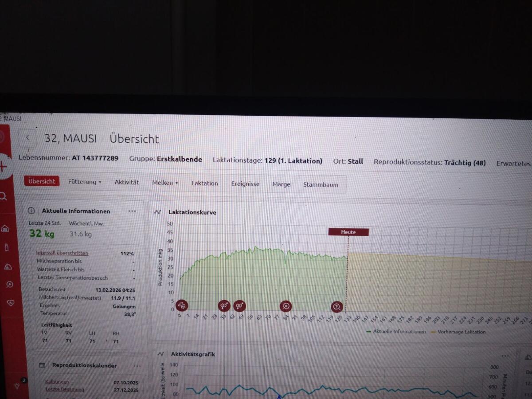The height and width of the screenshot is (399, 532).
Task: Click the pregnancy check icon near day 126
Action: [337, 306]
